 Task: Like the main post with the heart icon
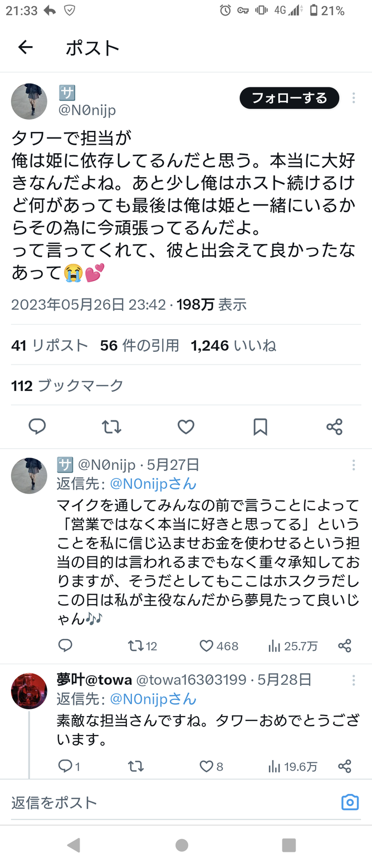click(185, 427)
